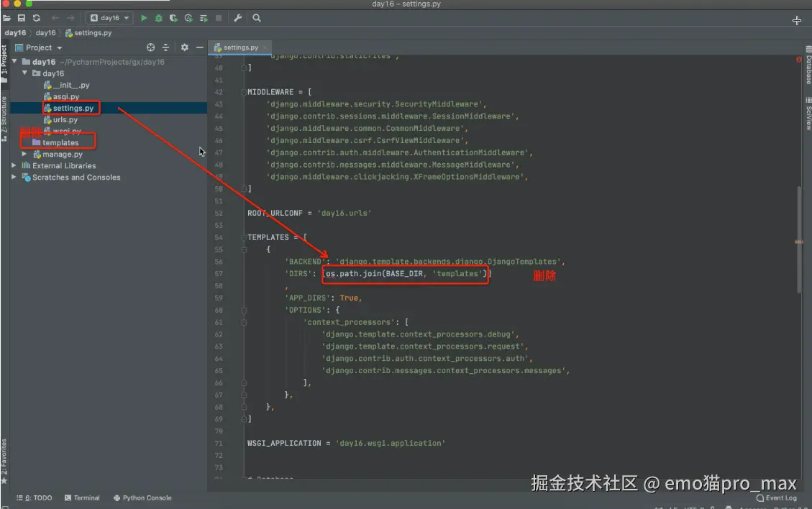Screen dimensions: 812x509
Task: Select settings.py in project tree
Action: pyautogui.click(x=69, y=108)
